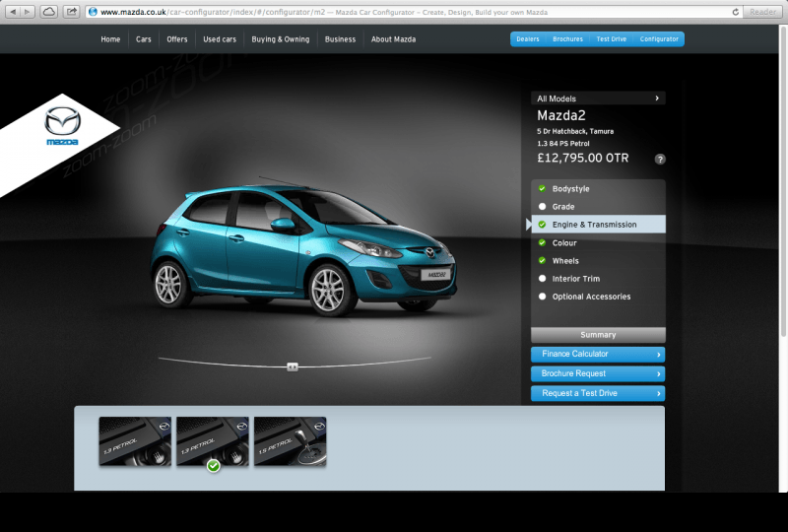Select the Optional Accessories step
The height and width of the screenshot is (532, 788).
[x=598, y=297]
